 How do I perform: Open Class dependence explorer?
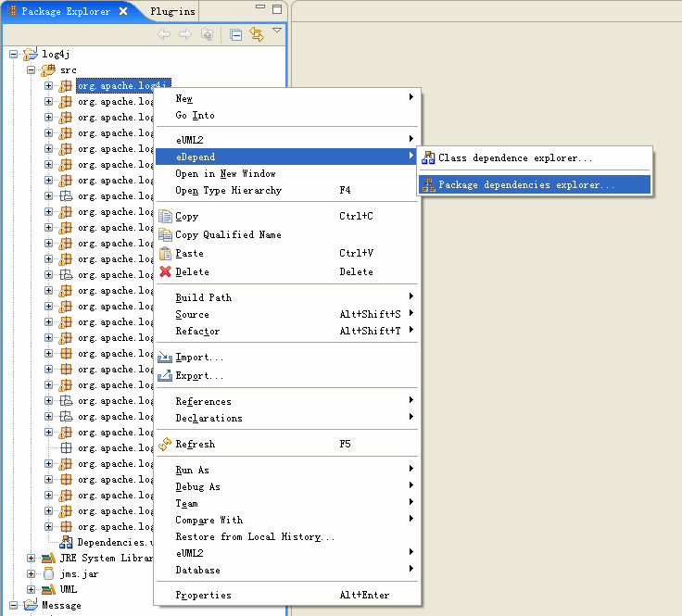535,157
